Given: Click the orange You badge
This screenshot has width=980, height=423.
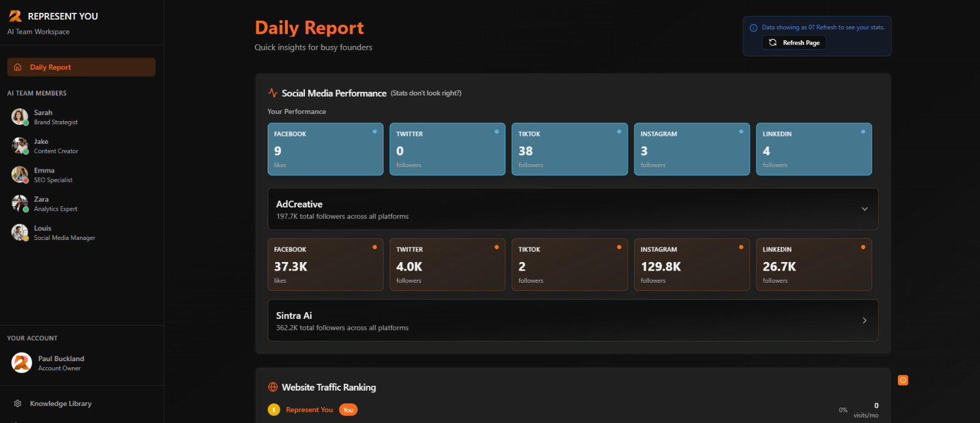Looking at the screenshot, I should (x=348, y=410).
